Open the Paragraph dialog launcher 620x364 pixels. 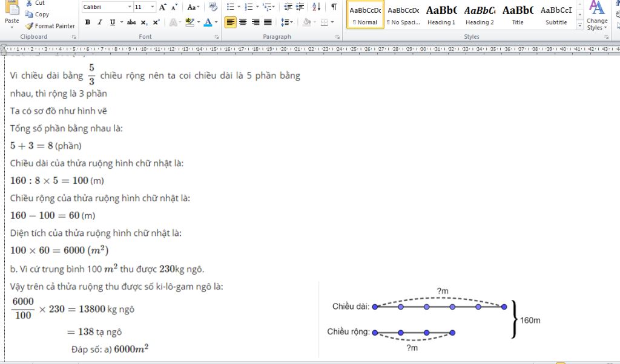pos(337,37)
